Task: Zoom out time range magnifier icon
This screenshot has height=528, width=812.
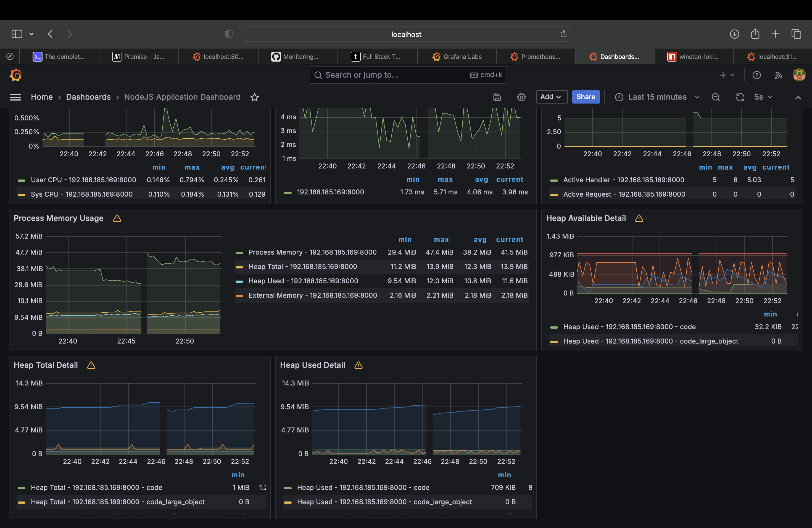Action: coord(715,97)
